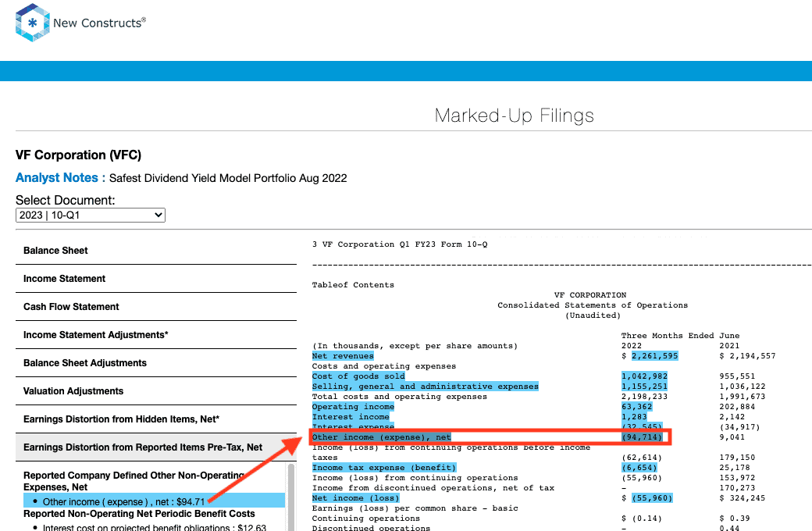The image size is (812, 531).
Task: Click the New Constructs hexagon logo
Action: [33, 23]
